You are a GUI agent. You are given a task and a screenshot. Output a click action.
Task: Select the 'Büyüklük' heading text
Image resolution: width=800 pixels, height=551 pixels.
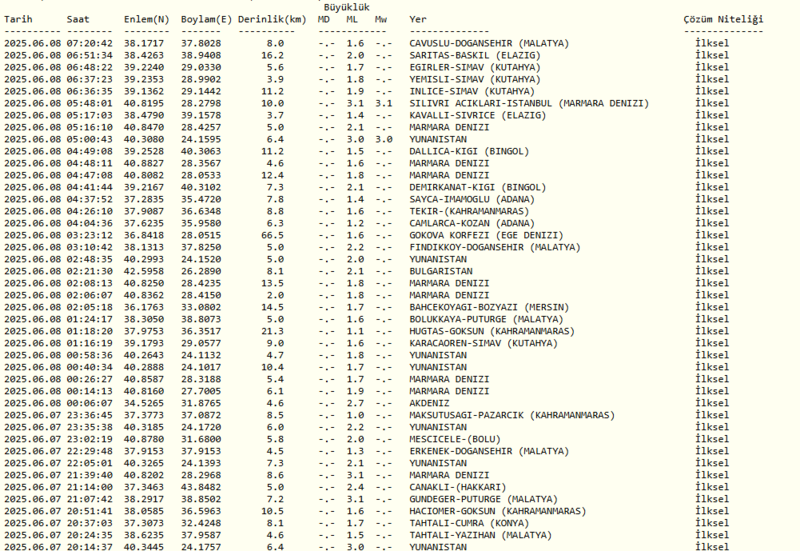click(346, 7)
